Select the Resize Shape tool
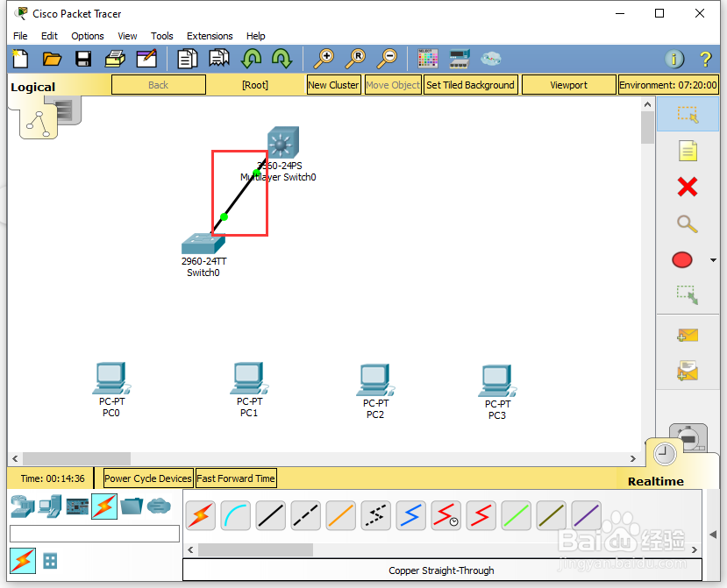 tap(688, 295)
